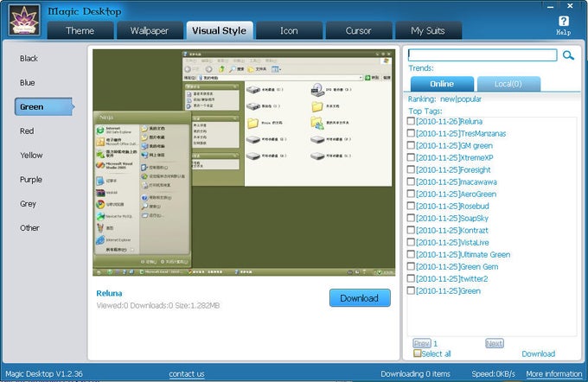Select the Rosebud checkbox
The image size is (588, 382).
coord(411,206)
